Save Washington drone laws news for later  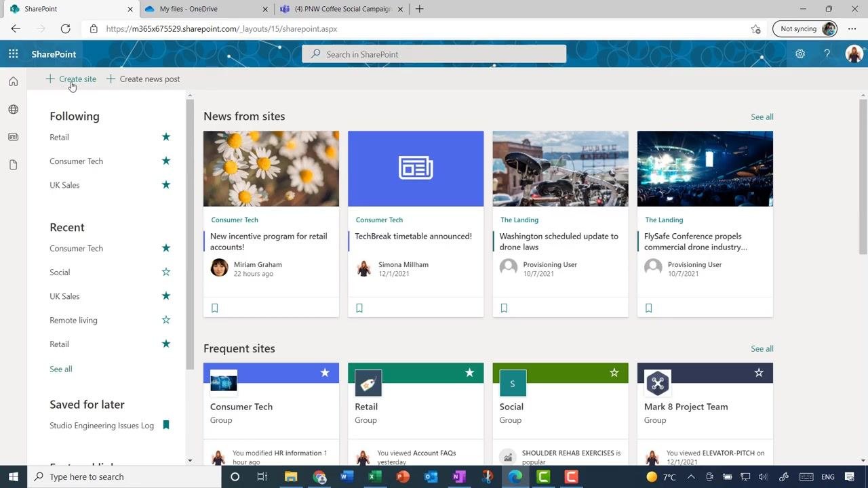[x=504, y=308]
